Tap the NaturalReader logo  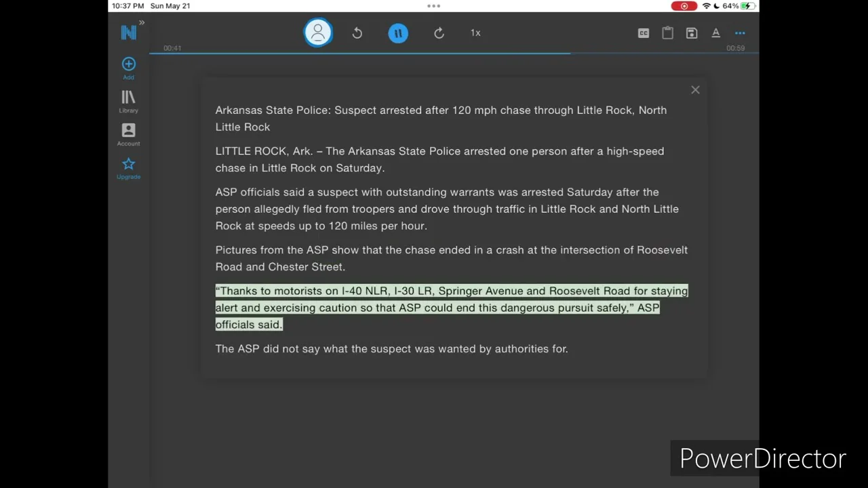point(128,33)
